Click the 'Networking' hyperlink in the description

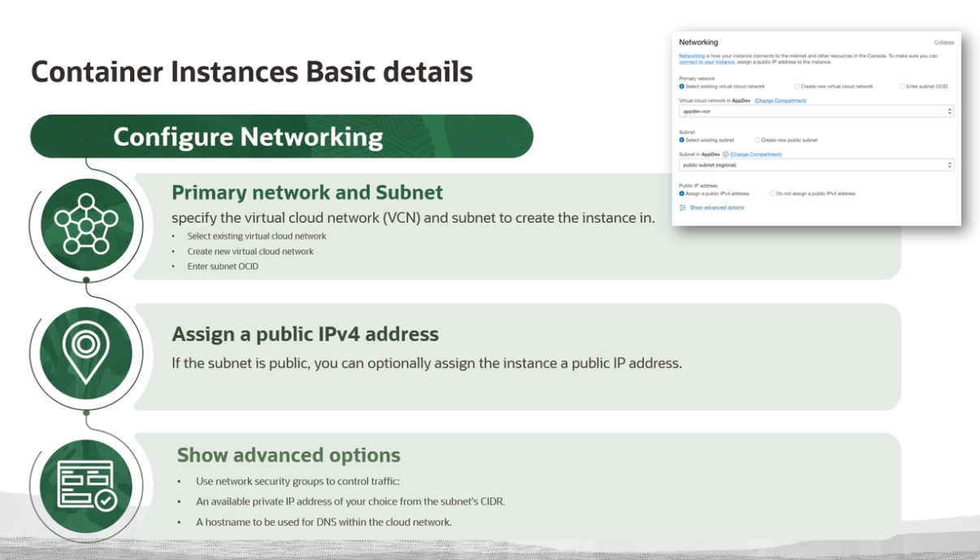(692, 56)
